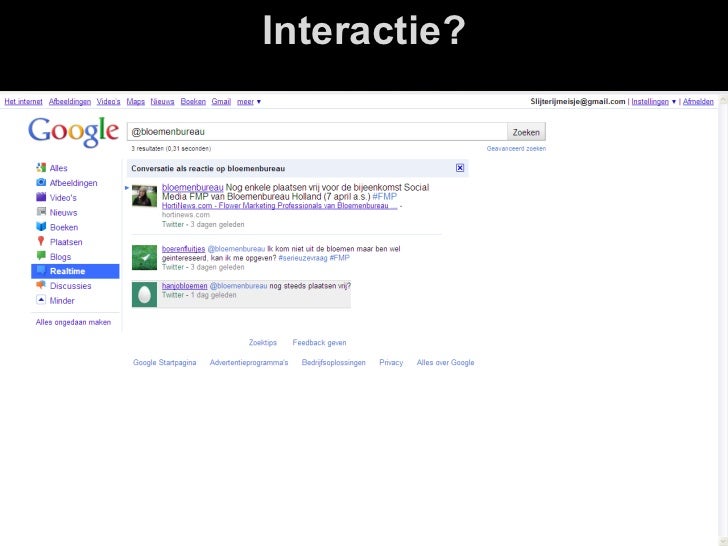Expand the tweet arrow beside bloemenbureau result
This screenshot has height=546, width=728.
126,188
